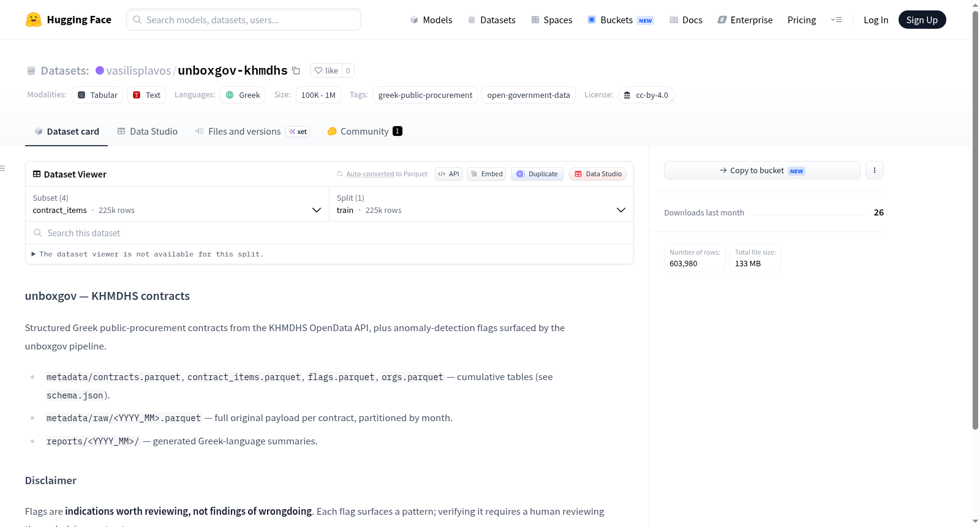Click the flags.parquet code text
Viewport: 980px width, 527px height.
(341, 377)
